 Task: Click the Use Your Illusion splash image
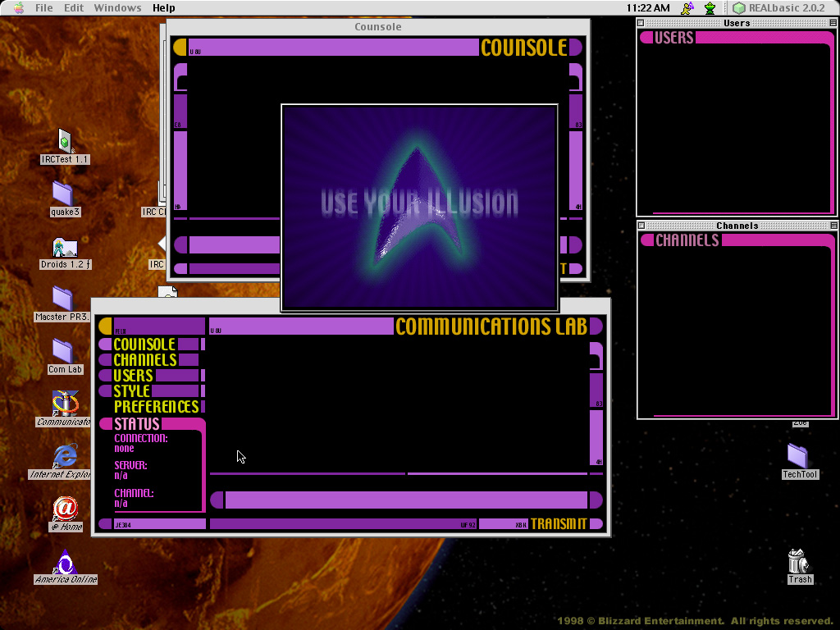419,208
